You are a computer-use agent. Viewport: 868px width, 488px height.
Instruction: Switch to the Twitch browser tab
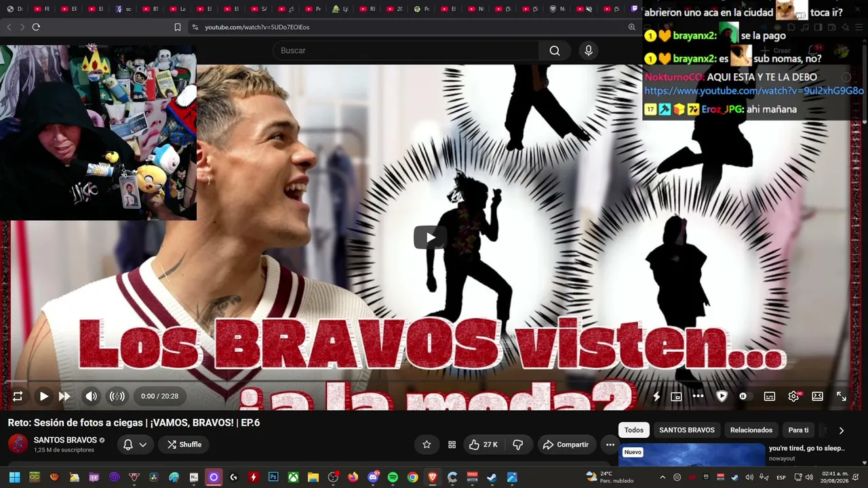click(x=634, y=9)
